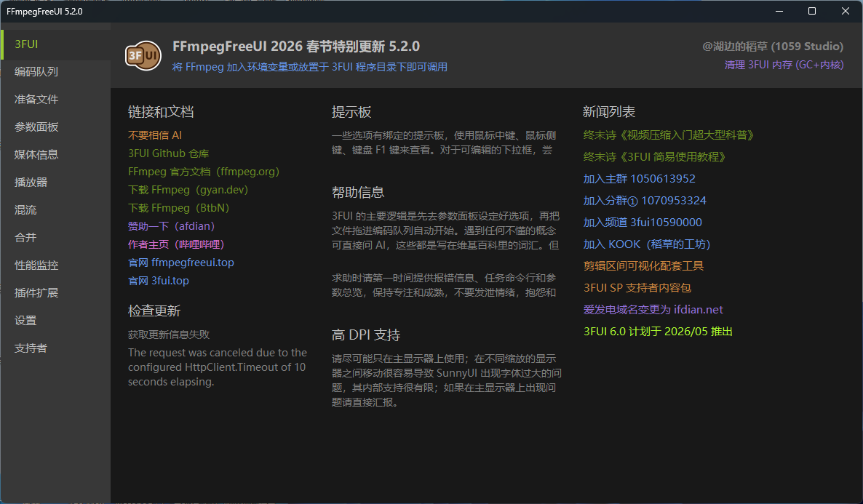Click the HttpClient.Timeout error message

(218, 367)
